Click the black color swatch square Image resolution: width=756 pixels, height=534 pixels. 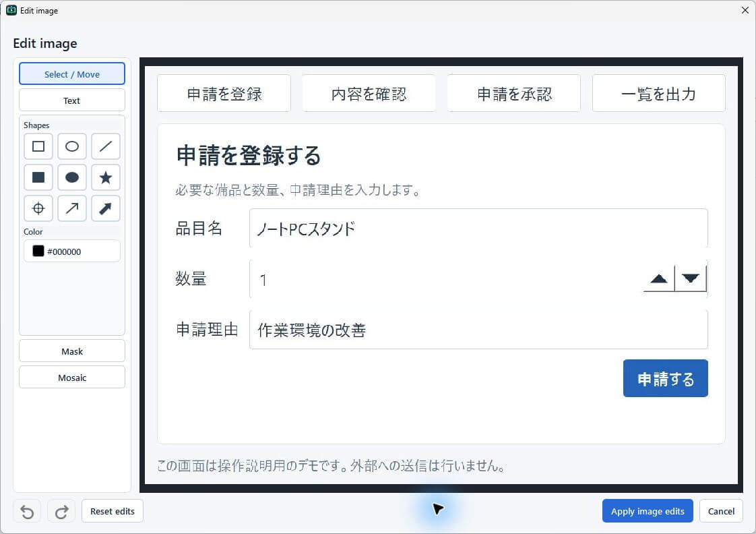click(x=38, y=251)
